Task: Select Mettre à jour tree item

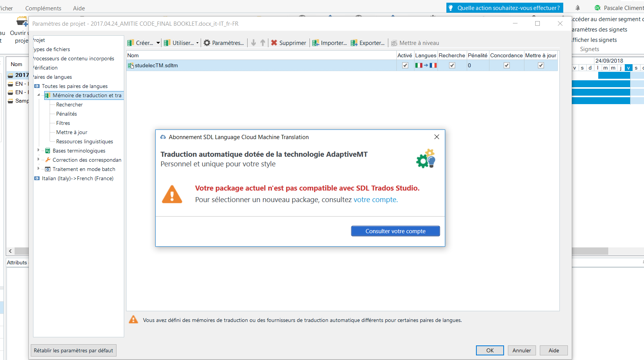Action: [72, 132]
